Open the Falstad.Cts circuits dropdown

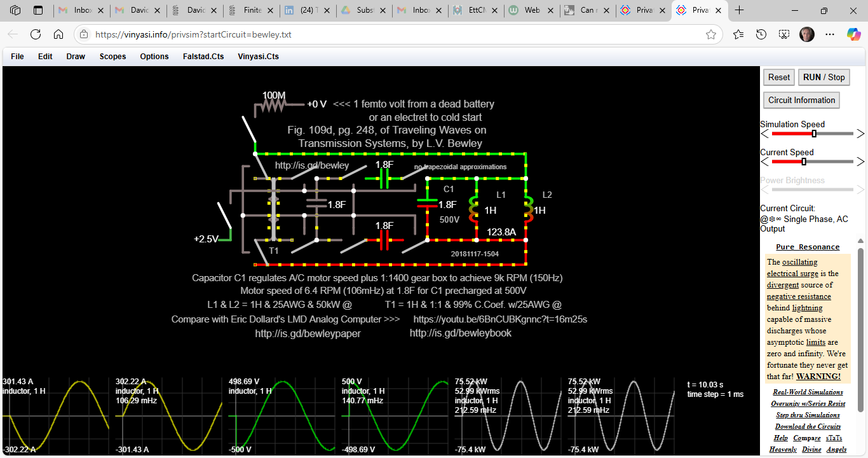(x=203, y=57)
